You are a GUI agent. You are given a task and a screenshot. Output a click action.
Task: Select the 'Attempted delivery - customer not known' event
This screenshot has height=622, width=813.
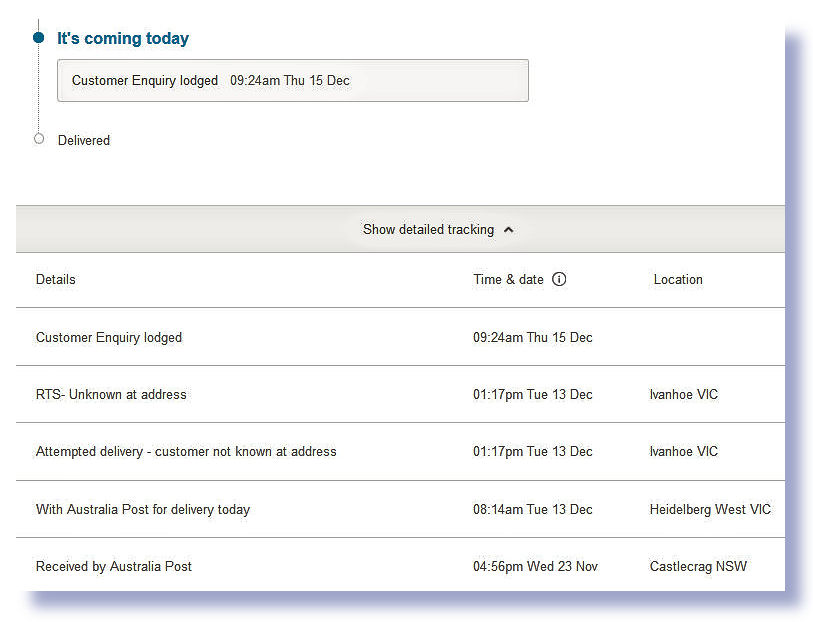[x=186, y=452]
